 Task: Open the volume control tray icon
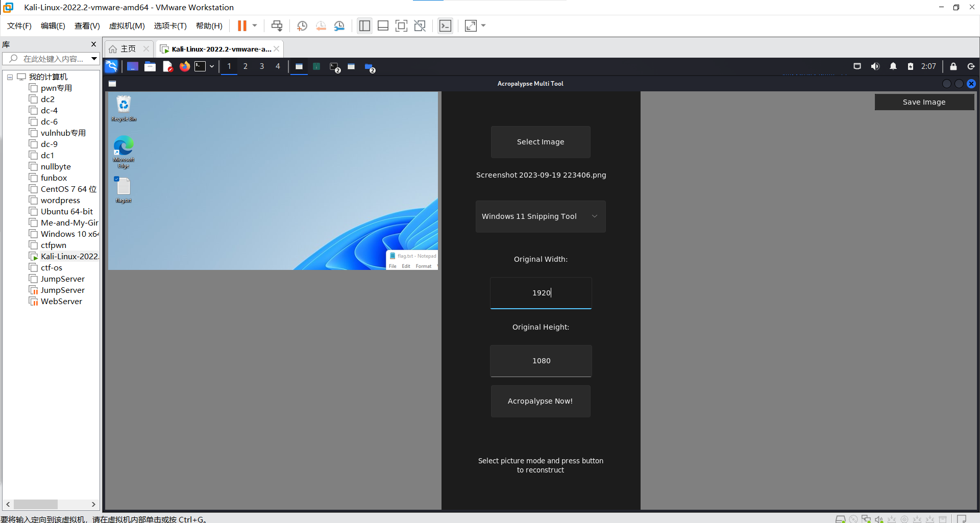(x=875, y=66)
